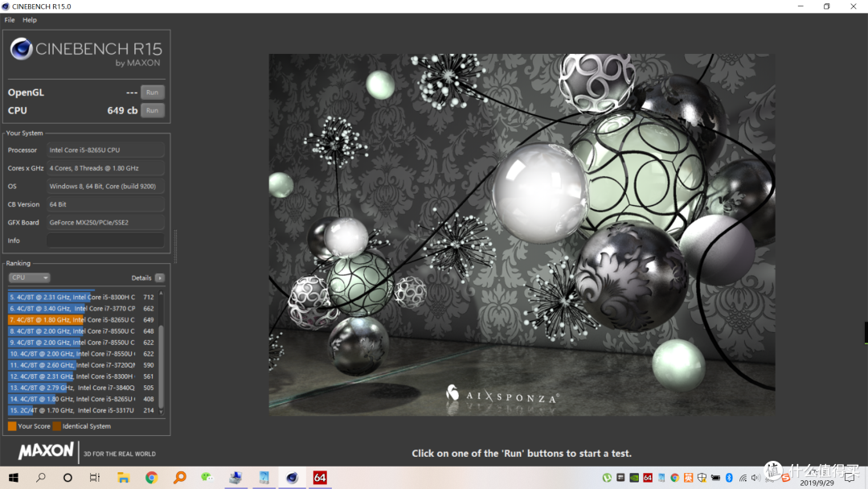
Task: Select rank 8 Core i7-8550U entry scoring 648
Action: [82, 331]
